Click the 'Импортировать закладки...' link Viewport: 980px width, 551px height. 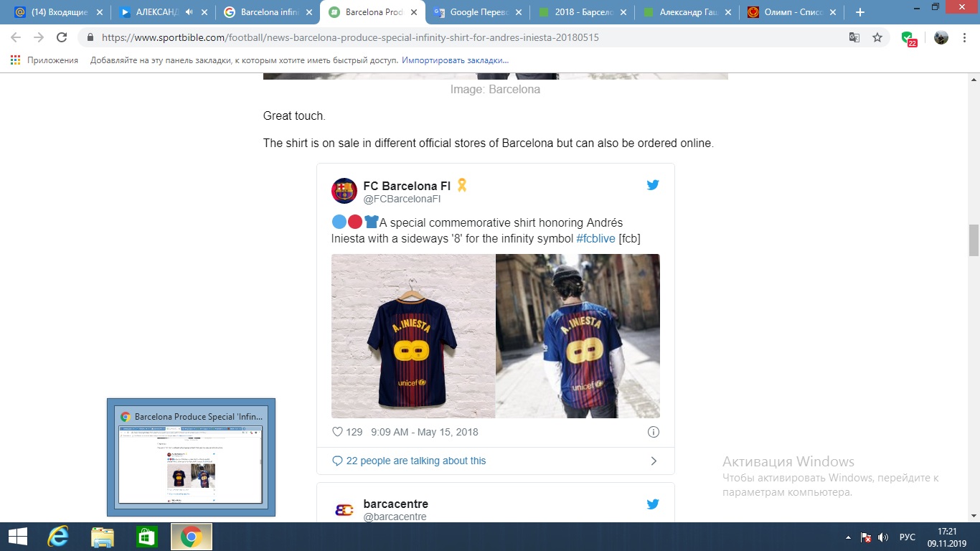pyautogui.click(x=456, y=60)
